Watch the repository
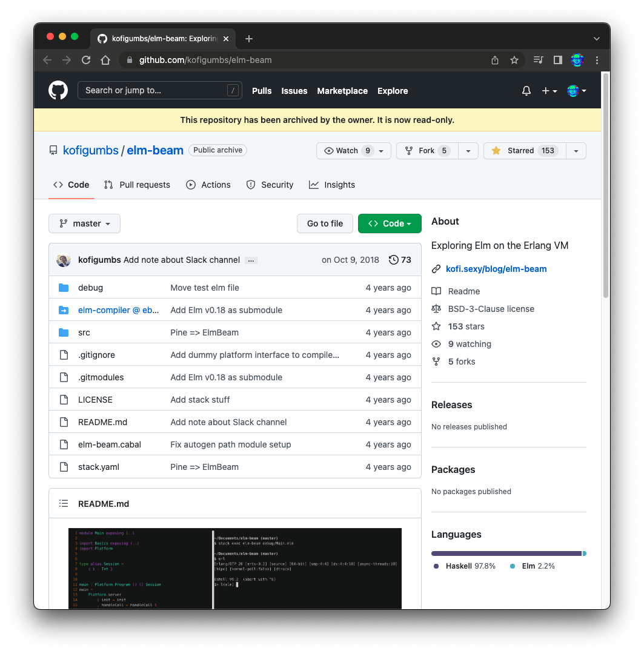Viewport: 644px width, 654px height. pyautogui.click(x=349, y=151)
